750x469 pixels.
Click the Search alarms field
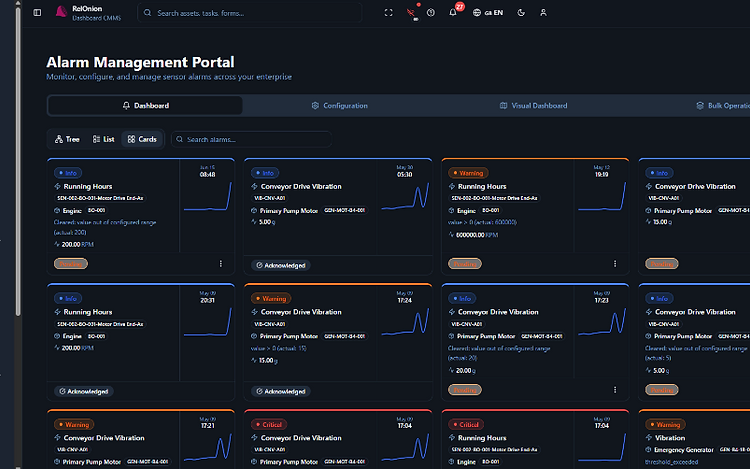tap(252, 139)
